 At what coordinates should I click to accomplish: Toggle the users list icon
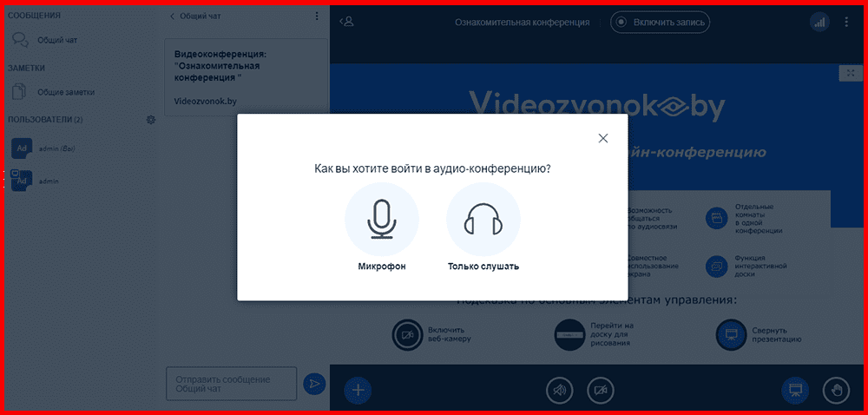[x=347, y=22]
